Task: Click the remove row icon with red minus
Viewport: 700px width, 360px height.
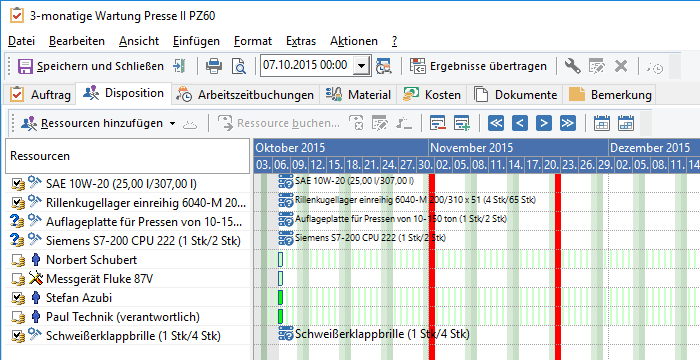Action: pos(438,123)
